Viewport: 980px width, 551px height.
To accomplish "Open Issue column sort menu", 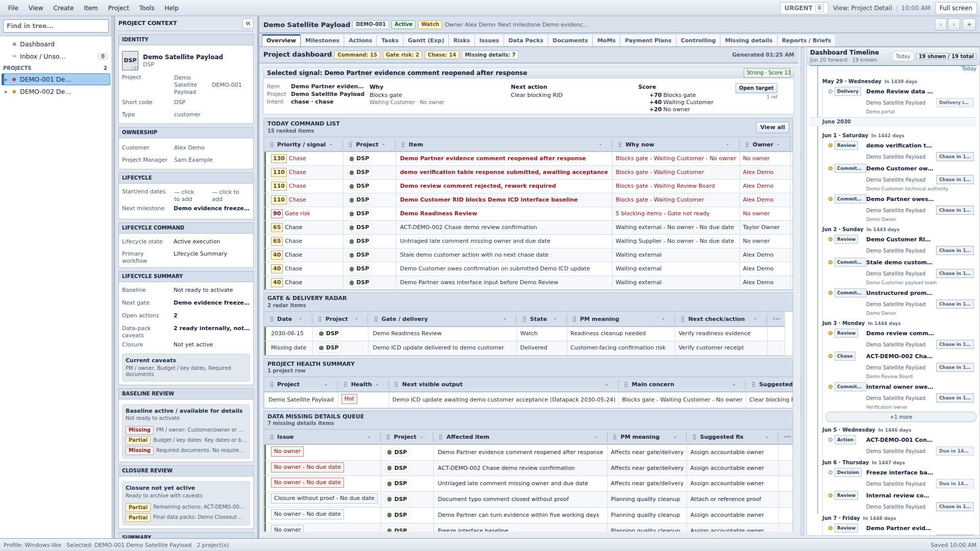I will 369,437.
